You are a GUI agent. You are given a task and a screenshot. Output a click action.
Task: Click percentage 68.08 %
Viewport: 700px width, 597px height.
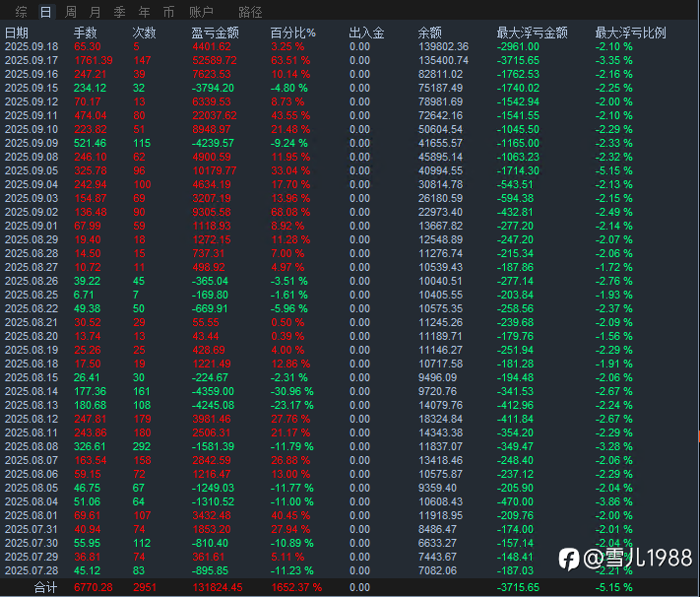point(290,212)
